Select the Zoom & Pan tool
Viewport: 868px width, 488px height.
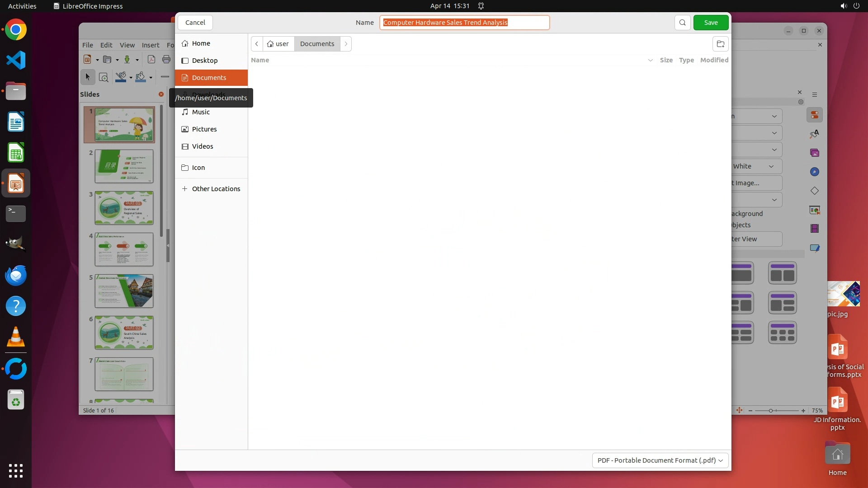[x=104, y=77]
